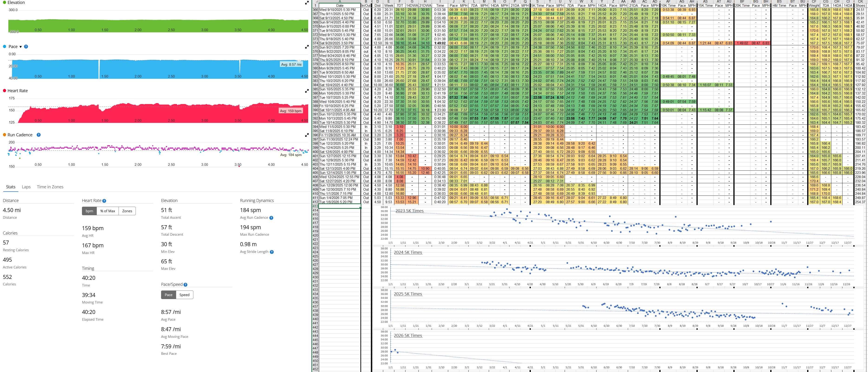Click the blue Pace series color dot
Viewport: 868px width, 372px height.
pos(5,46)
